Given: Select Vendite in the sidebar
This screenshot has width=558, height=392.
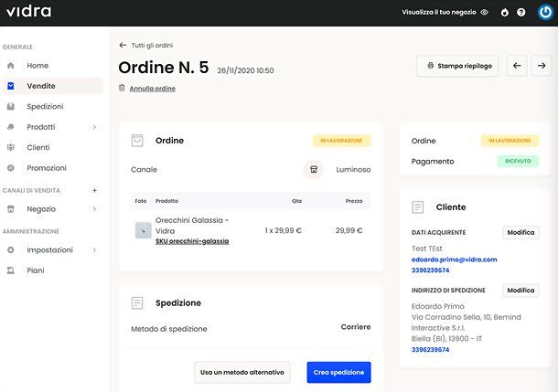Looking at the screenshot, I should click(41, 86).
